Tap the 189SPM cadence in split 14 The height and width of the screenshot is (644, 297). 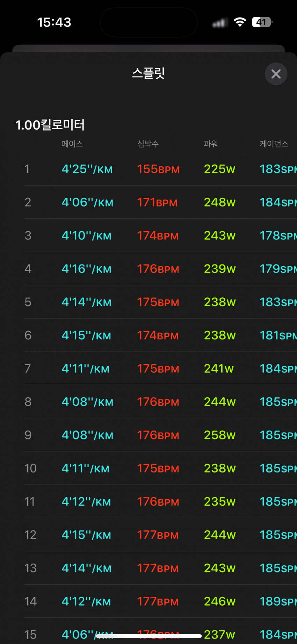(x=278, y=602)
